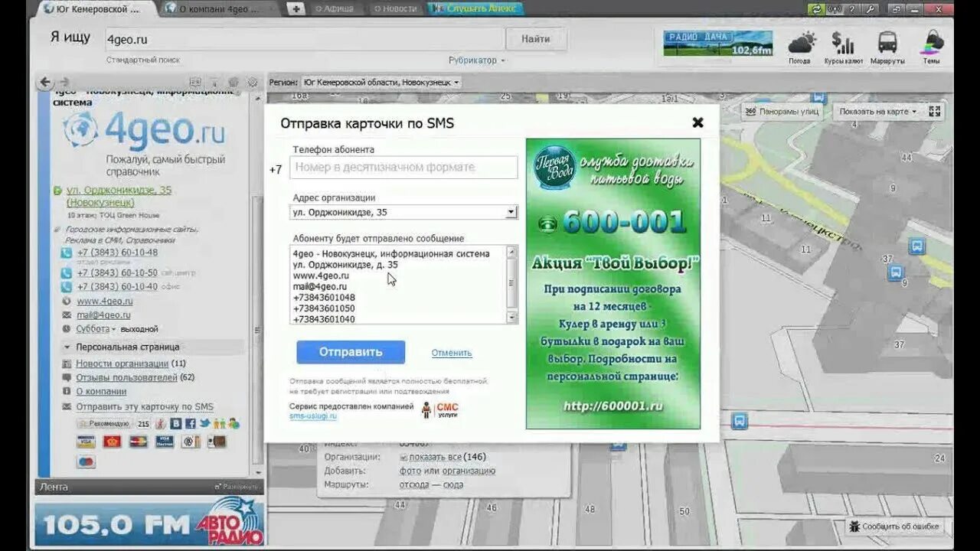Open Слушать Алекс radio tab

[476, 9]
